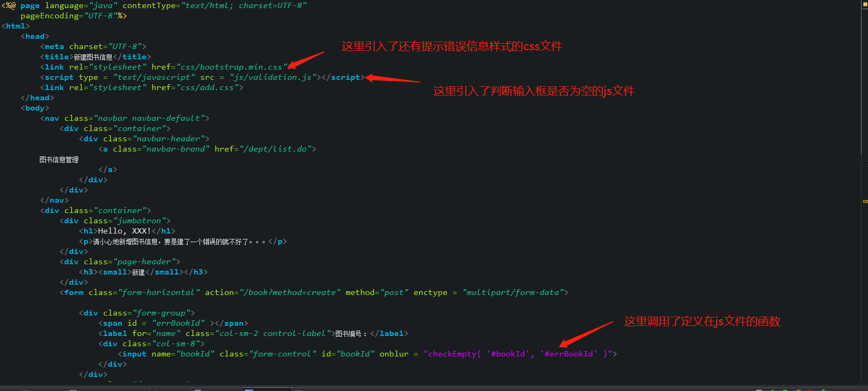Click the heading text Hello, XXX!
The width and height of the screenshot is (868, 391).
125,231
